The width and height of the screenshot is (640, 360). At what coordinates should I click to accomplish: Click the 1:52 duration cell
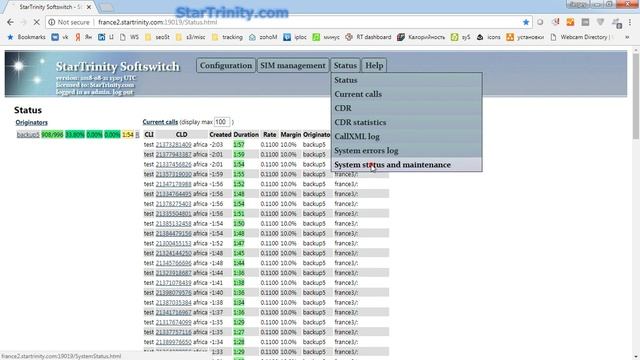click(239, 184)
